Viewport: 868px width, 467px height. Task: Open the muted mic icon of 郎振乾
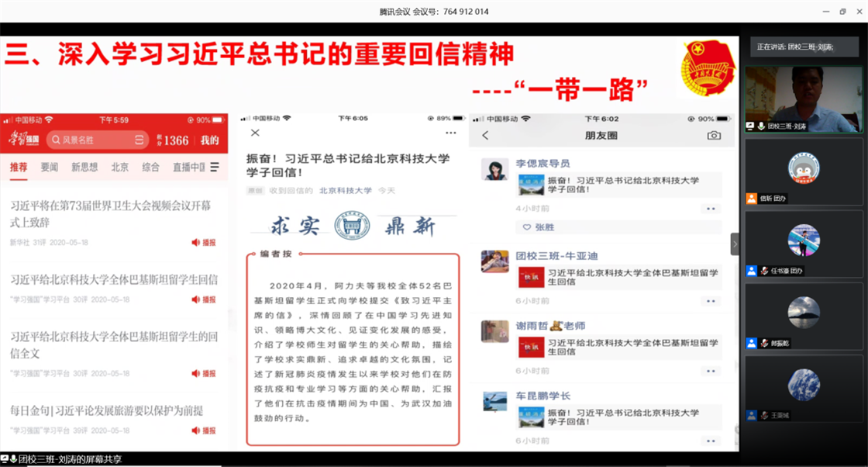coord(764,343)
